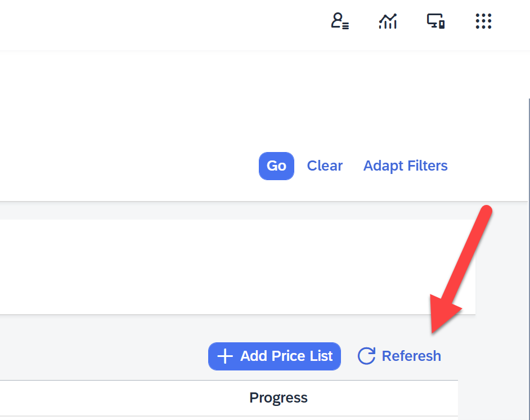Click the vertical scrollbar on the right edge

pos(529,253)
